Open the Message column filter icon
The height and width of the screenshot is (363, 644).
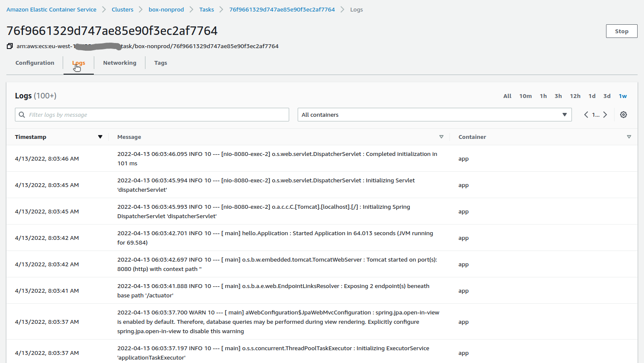coord(441,137)
